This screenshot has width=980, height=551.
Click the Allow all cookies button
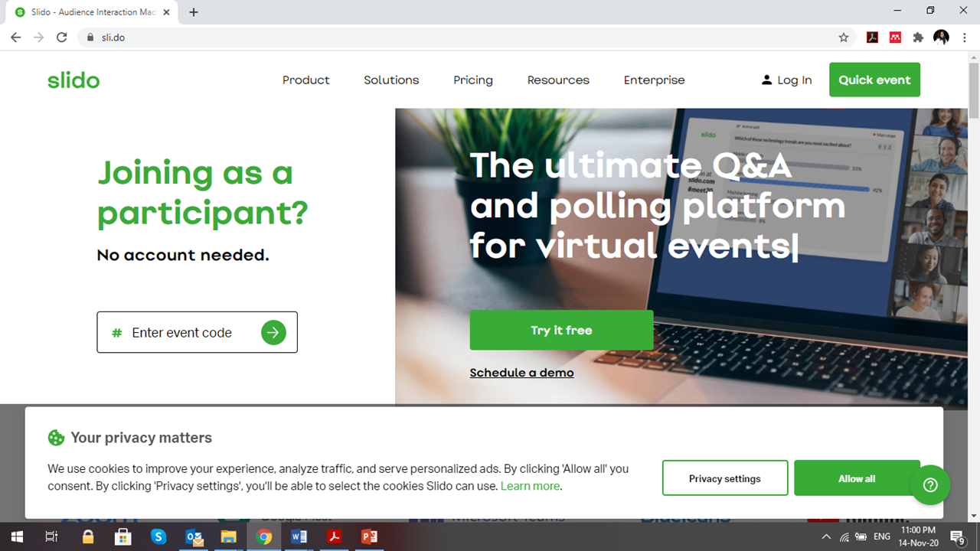(857, 478)
